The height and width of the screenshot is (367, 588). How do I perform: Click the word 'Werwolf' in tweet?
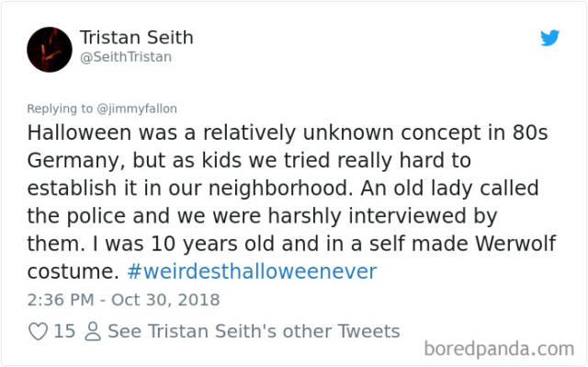(x=515, y=244)
